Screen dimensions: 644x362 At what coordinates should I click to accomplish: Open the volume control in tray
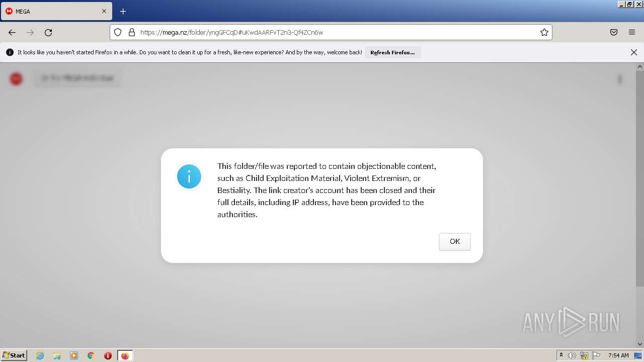[572, 355]
